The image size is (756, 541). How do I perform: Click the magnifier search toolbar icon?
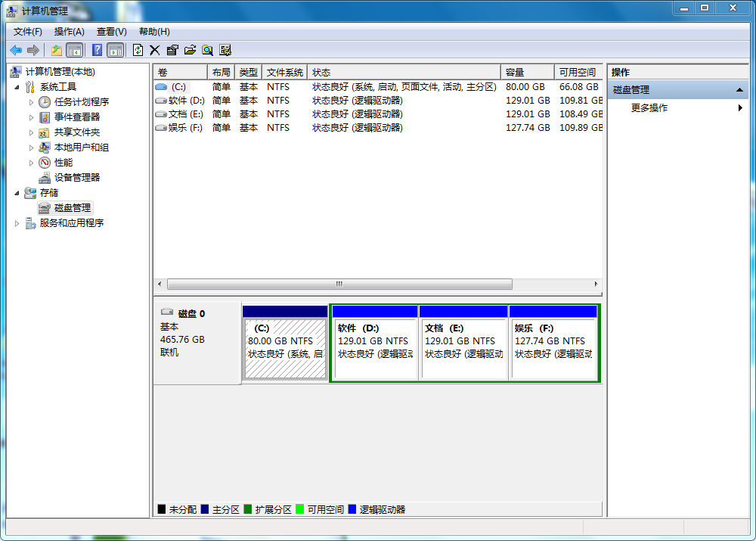pyautogui.click(x=207, y=50)
